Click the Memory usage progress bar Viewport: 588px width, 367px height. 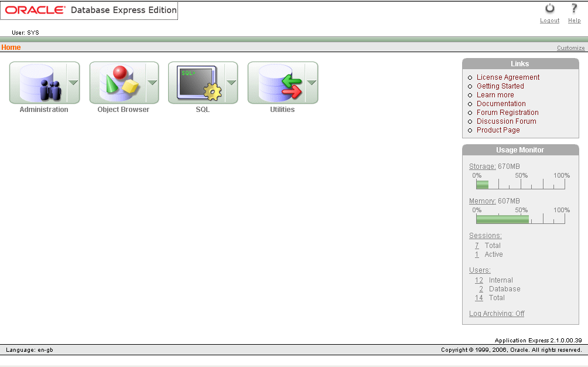[521, 219]
